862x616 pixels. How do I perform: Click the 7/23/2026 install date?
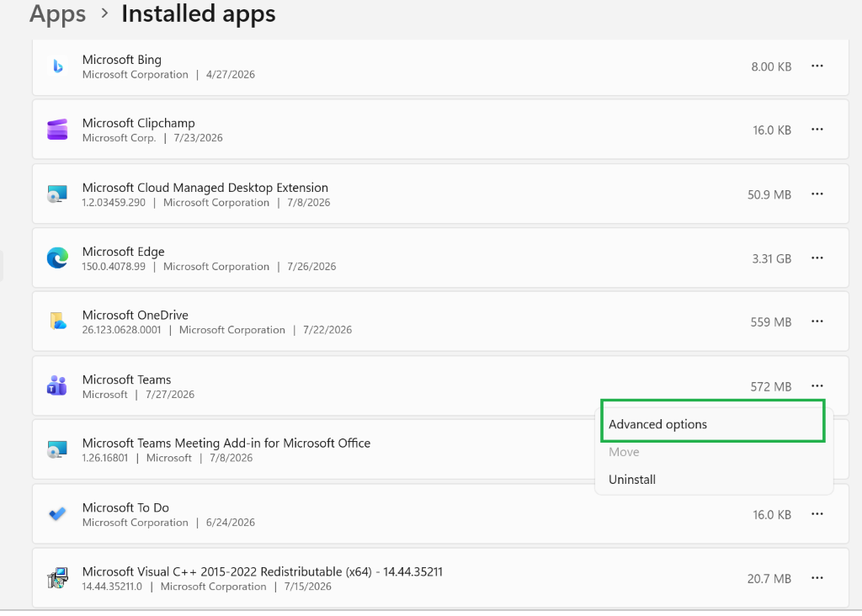click(198, 138)
